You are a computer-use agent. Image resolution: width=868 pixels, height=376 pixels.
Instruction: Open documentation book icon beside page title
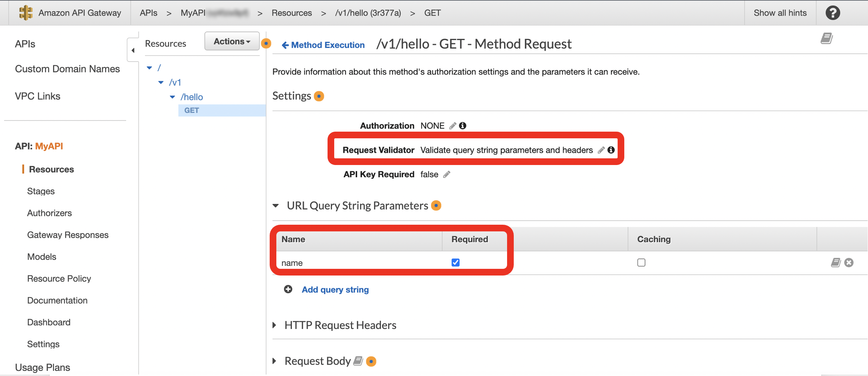(x=826, y=38)
